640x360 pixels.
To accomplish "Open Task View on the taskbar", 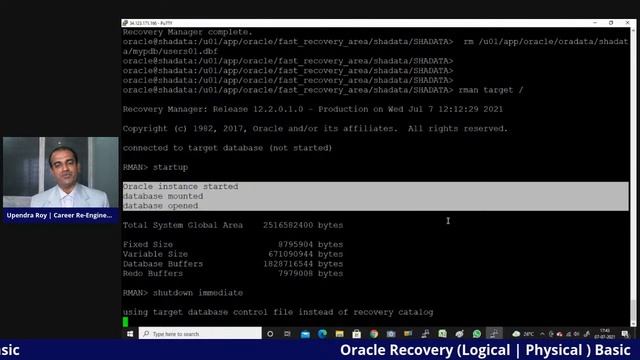I will (x=287, y=334).
